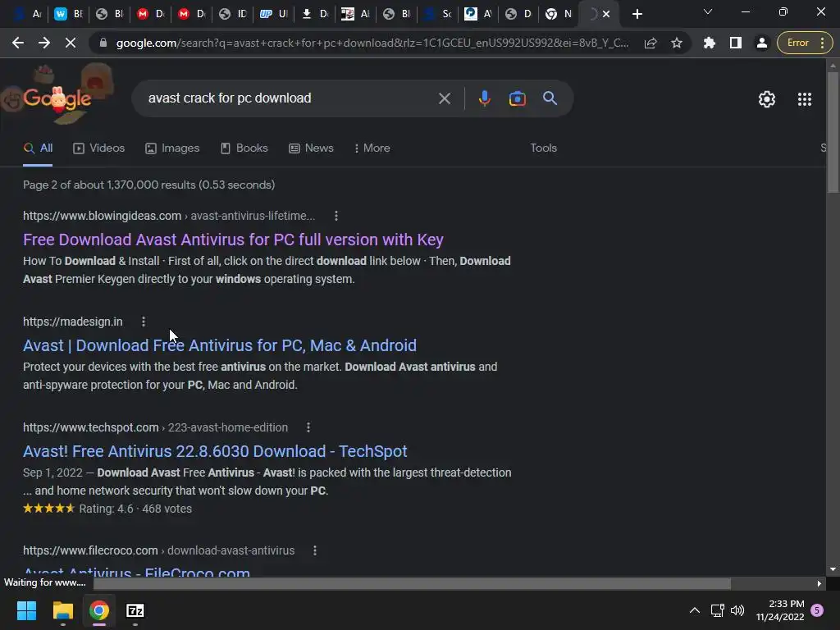Open the Google apps grid
This screenshot has width=840, height=630.
tap(804, 99)
